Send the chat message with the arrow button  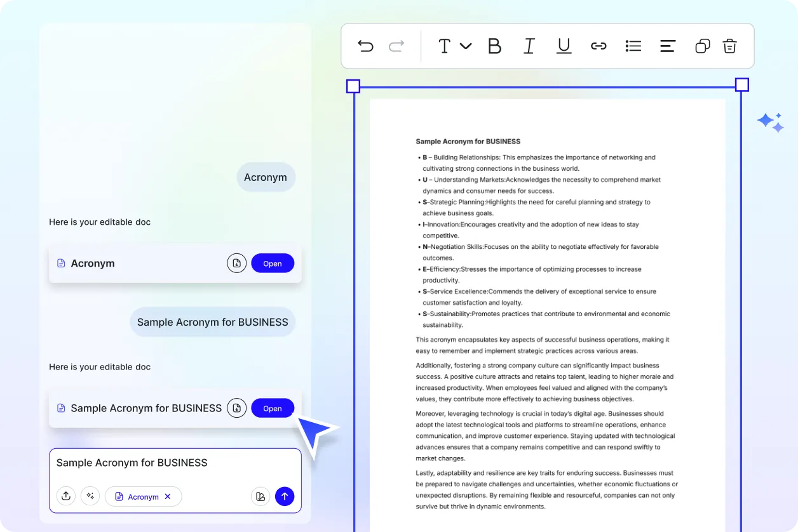285,496
